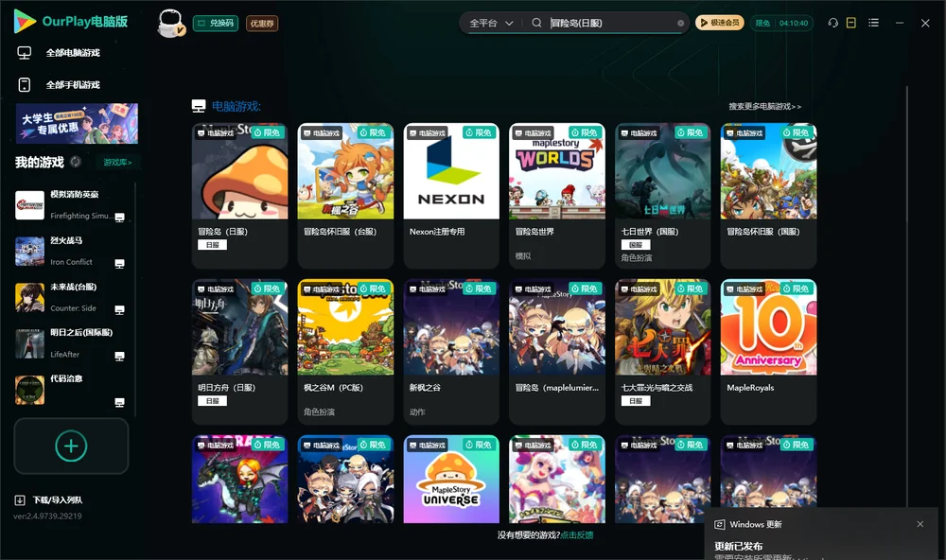This screenshot has height=560, width=946.
Task: Click the 限免 countdown timer badge
Action: pyautogui.click(x=782, y=23)
